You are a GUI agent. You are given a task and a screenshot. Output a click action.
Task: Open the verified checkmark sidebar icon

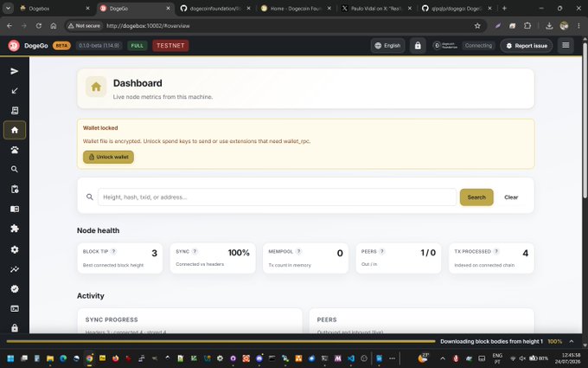(14, 288)
